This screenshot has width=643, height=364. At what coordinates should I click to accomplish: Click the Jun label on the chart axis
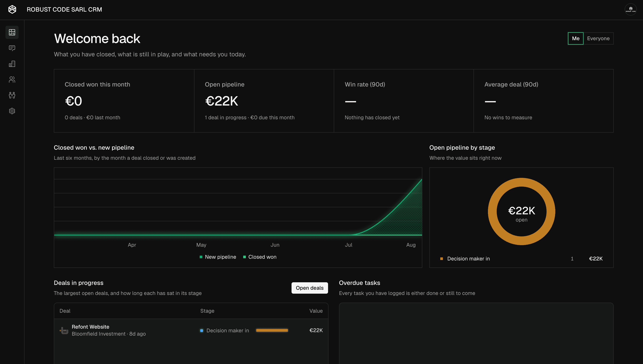pos(275,245)
